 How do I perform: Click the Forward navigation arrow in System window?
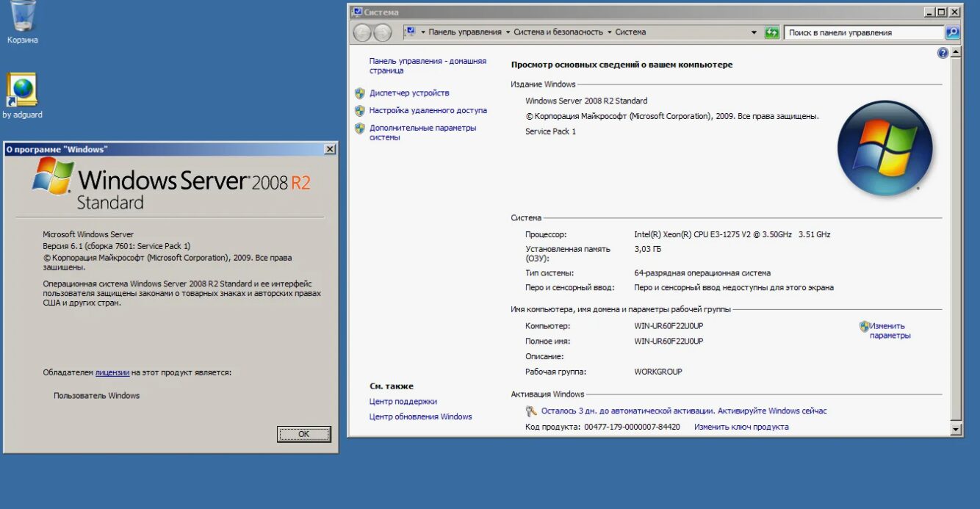[383, 32]
